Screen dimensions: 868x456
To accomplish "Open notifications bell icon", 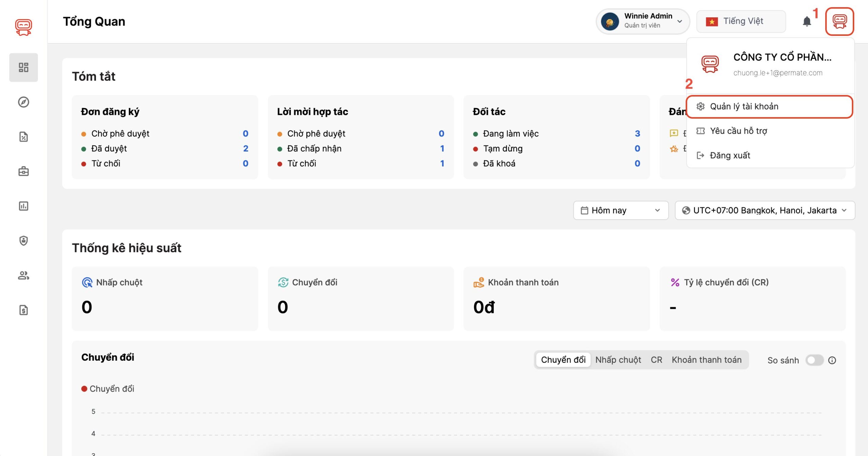I will point(807,22).
